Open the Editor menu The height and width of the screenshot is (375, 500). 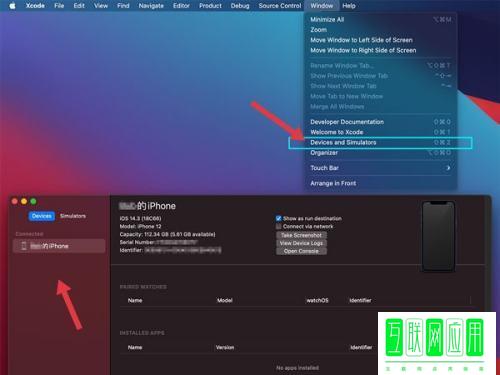pos(181,6)
